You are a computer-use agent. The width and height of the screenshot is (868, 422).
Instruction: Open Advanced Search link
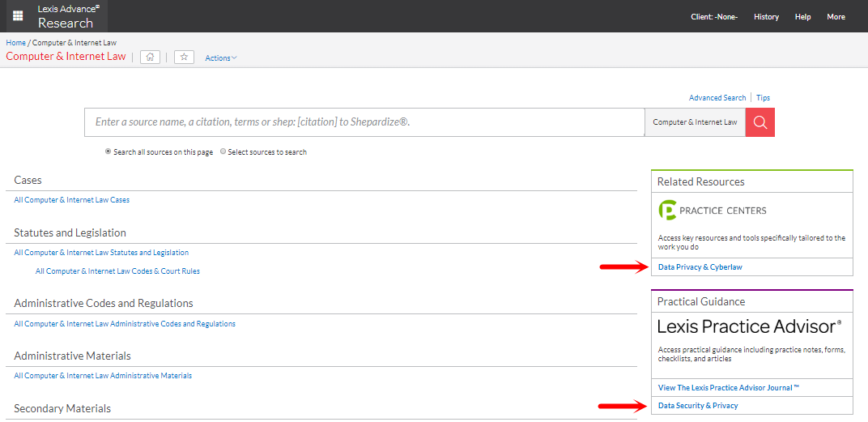[x=717, y=97]
